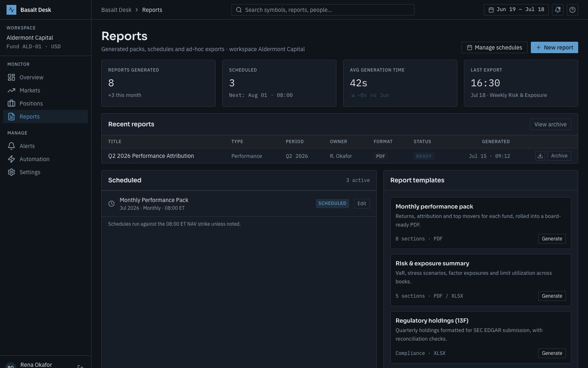
Task: Click the Last Export stat card
Action: click(x=521, y=83)
